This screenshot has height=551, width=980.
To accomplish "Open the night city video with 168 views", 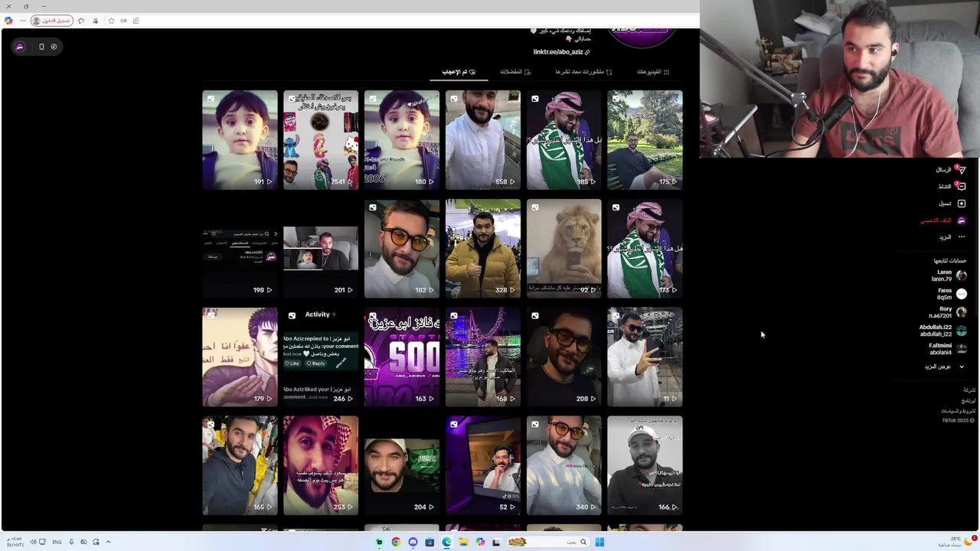I will (483, 357).
